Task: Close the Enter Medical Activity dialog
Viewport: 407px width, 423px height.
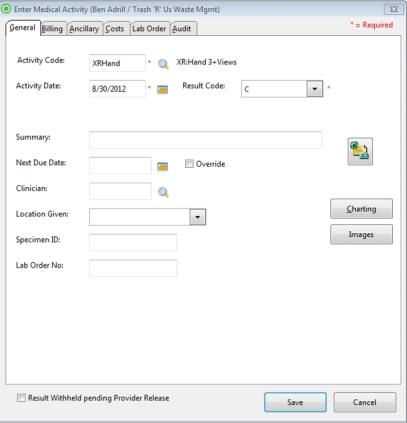Action: pos(393,9)
